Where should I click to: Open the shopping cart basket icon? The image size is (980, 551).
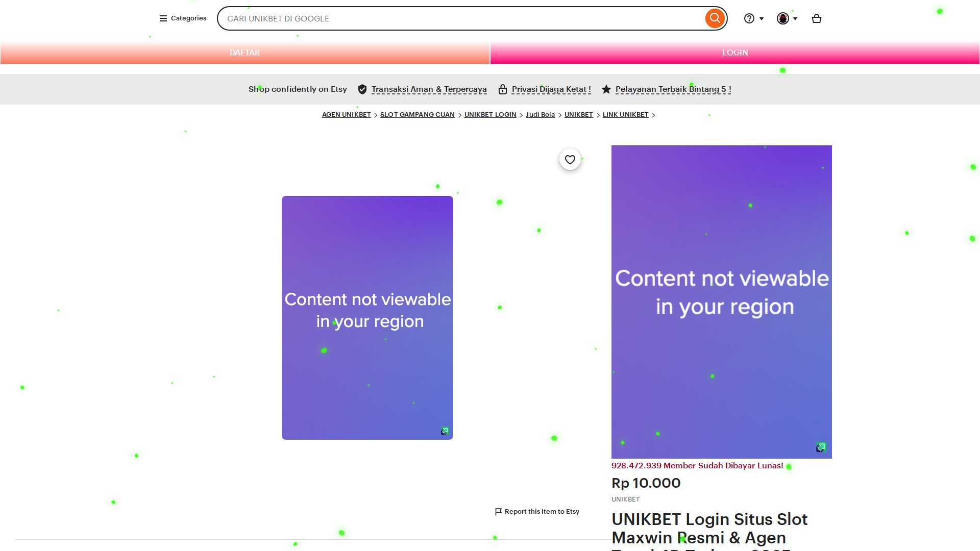pos(816,19)
